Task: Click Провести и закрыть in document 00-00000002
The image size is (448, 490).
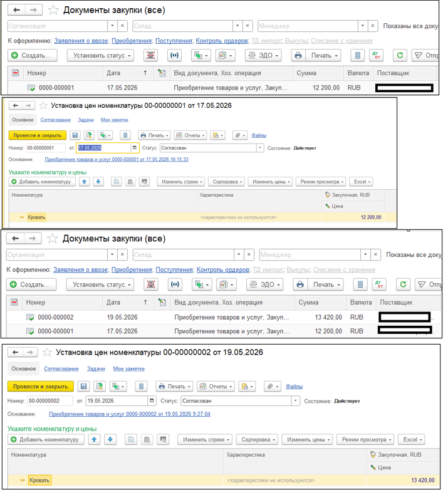Action: pyautogui.click(x=41, y=387)
